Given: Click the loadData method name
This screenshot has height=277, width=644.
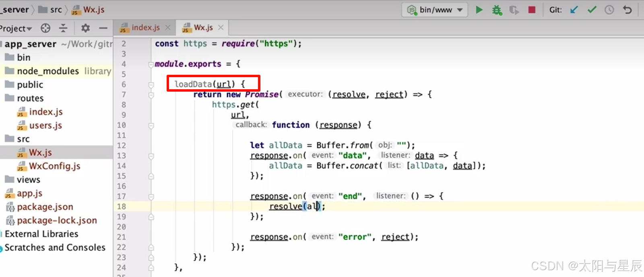Looking at the screenshot, I should [193, 84].
